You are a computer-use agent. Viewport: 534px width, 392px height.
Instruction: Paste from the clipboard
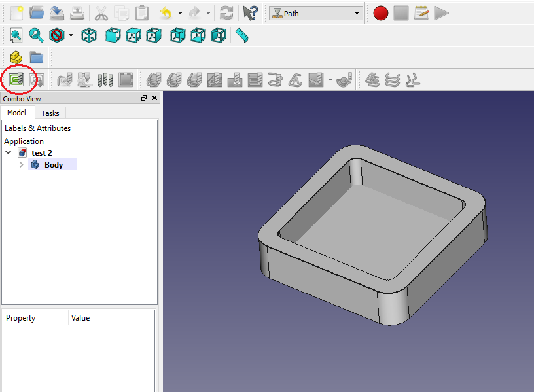pos(141,12)
